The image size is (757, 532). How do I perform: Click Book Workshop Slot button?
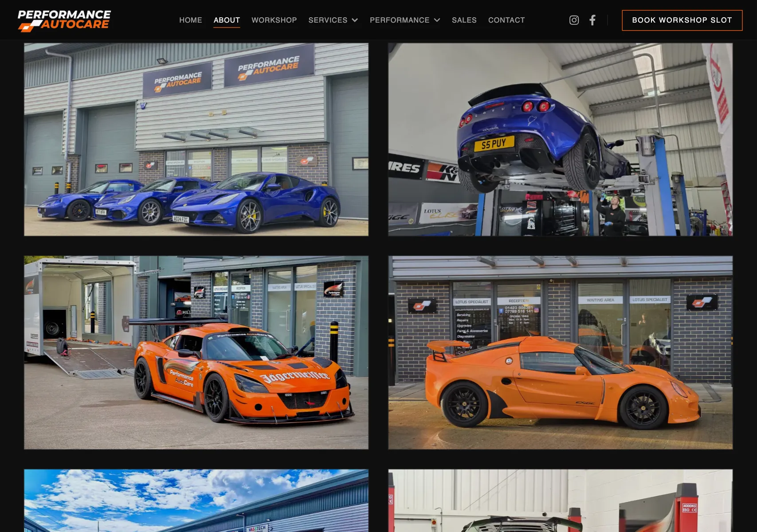click(x=682, y=20)
